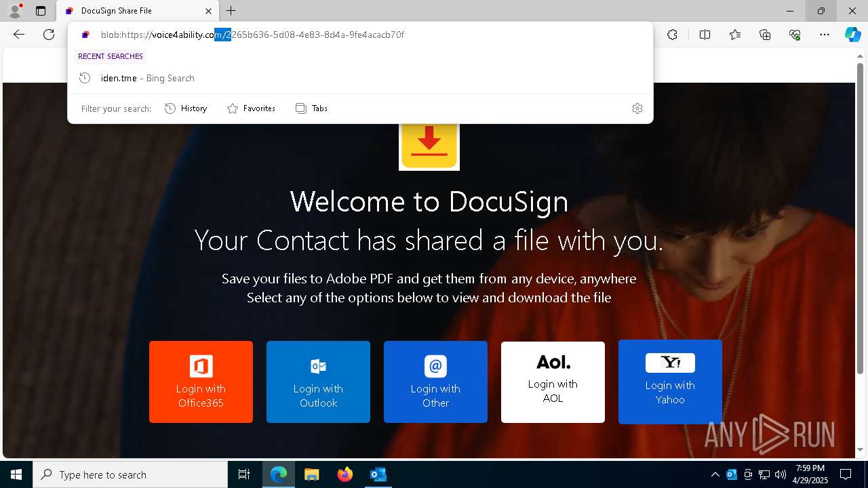This screenshot has width=868, height=488.
Task: Open a new tab with plus button
Action: point(231,11)
